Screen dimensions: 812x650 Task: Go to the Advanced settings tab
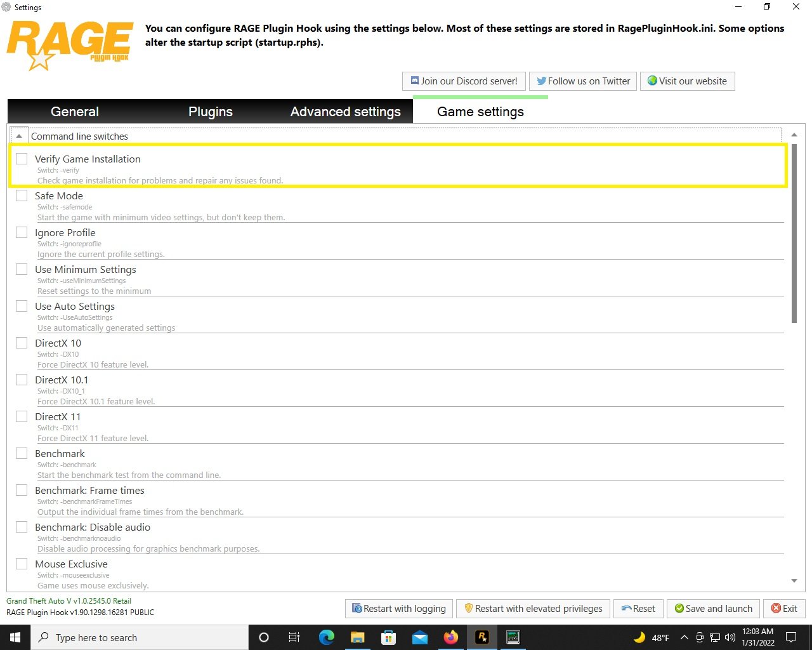coord(346,112)
